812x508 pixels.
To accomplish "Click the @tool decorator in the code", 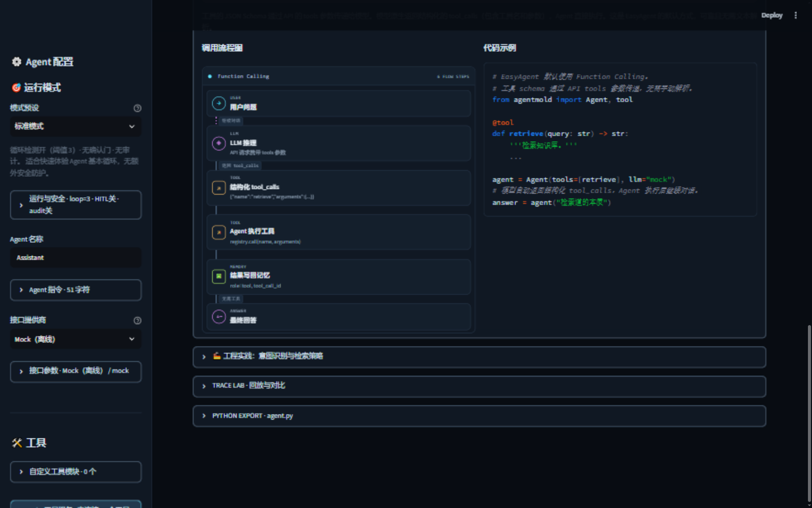I will click(x=503, y=122).
